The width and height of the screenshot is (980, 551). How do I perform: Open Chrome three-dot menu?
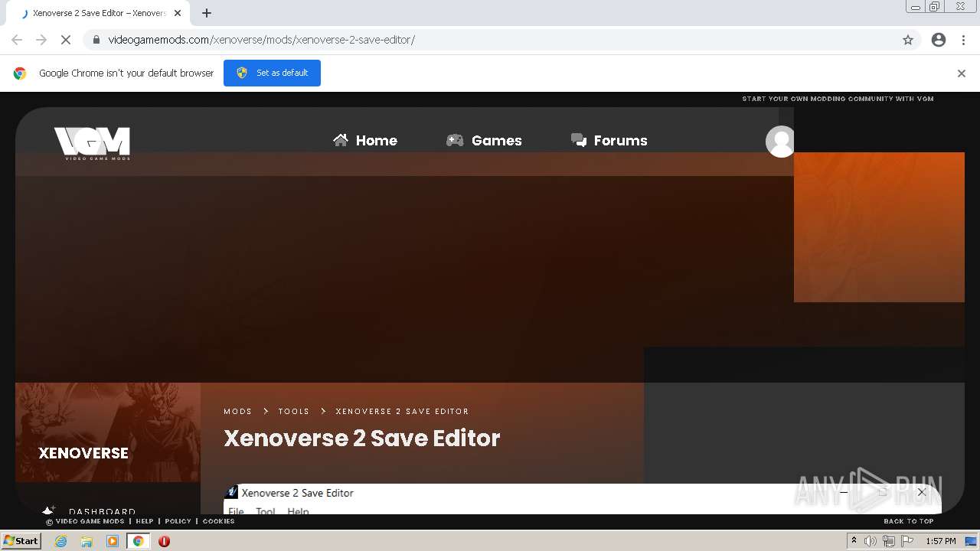pyautogui.click(x=963, y=40)
